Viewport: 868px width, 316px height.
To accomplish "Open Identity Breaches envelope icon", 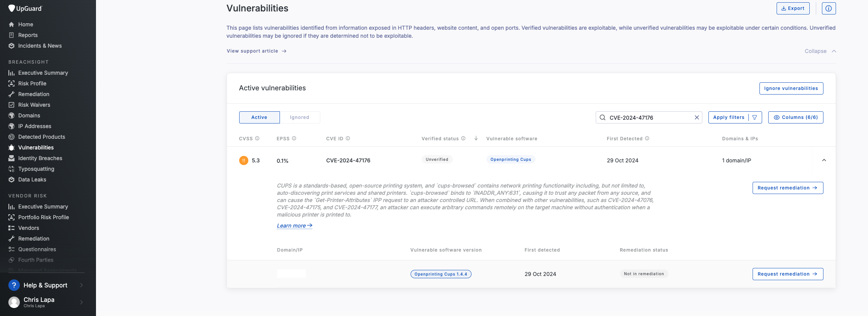I will [x=11, y=158].
